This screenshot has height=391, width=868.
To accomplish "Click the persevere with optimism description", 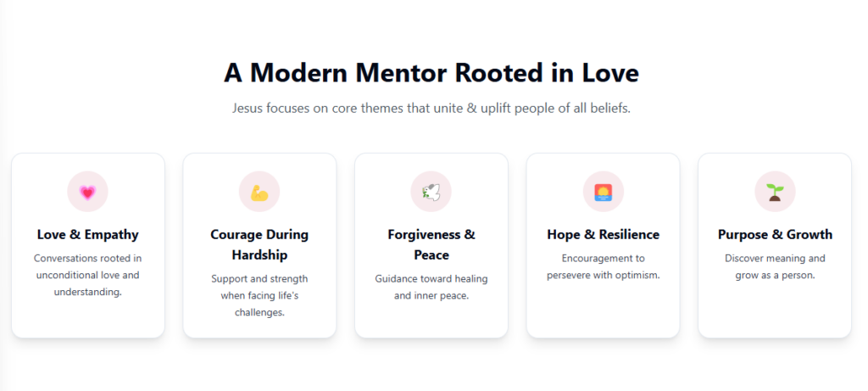I will pos(603,266).
